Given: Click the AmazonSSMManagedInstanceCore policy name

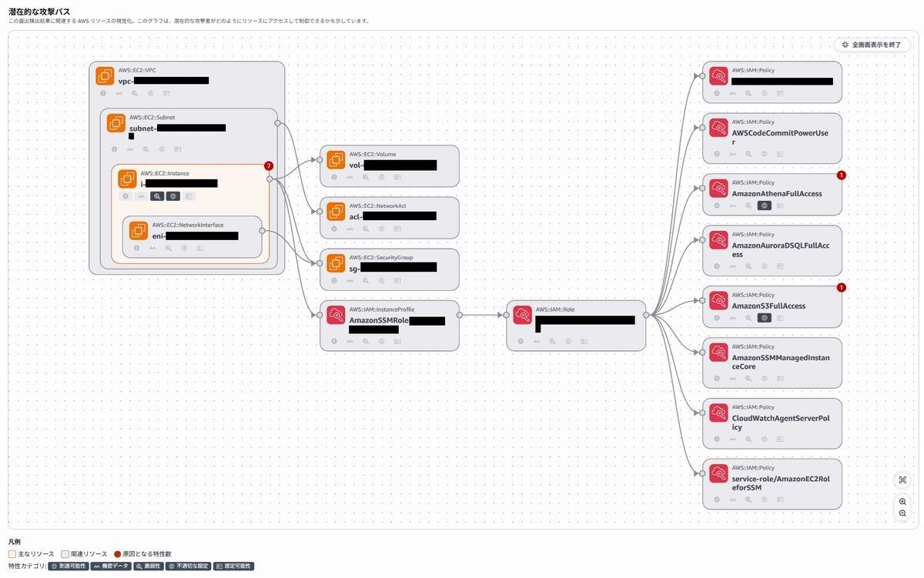Looking at the screenshot, I should (781, 362).
